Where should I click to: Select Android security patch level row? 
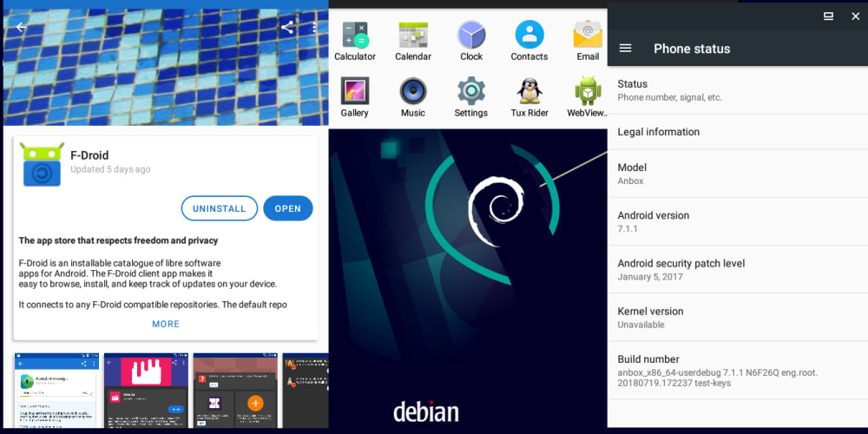click(737, 270)
